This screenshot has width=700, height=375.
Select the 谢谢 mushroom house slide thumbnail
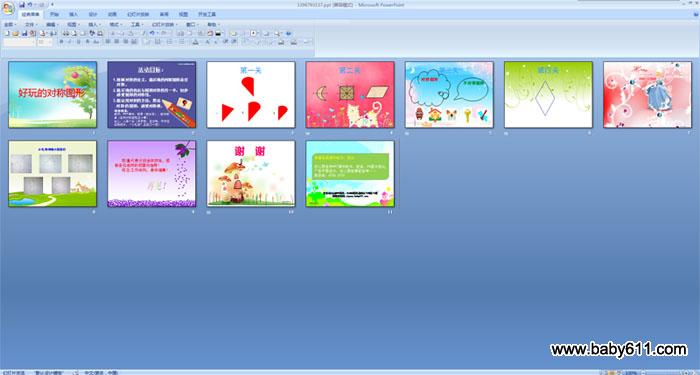[251, 174]
